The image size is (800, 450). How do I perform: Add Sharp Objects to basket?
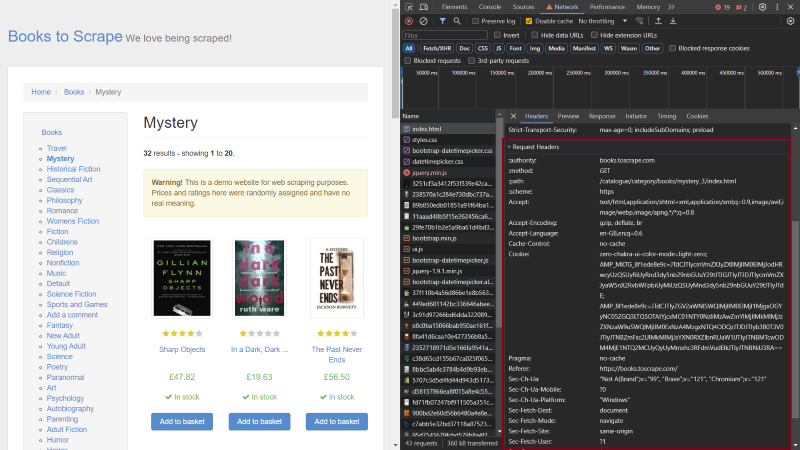tap(181, 421)
